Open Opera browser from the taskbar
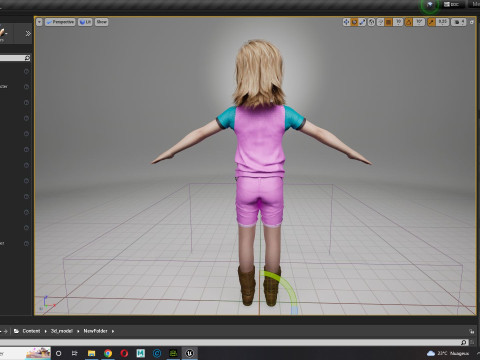480x360 pixels. pyautogui.click(x=124, y=353)
